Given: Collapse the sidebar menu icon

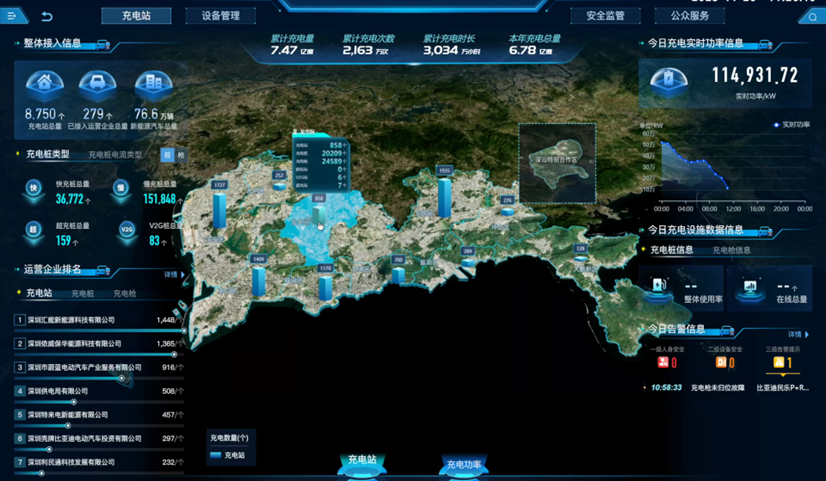Looking at the screenshot, I should click(13, 16).
